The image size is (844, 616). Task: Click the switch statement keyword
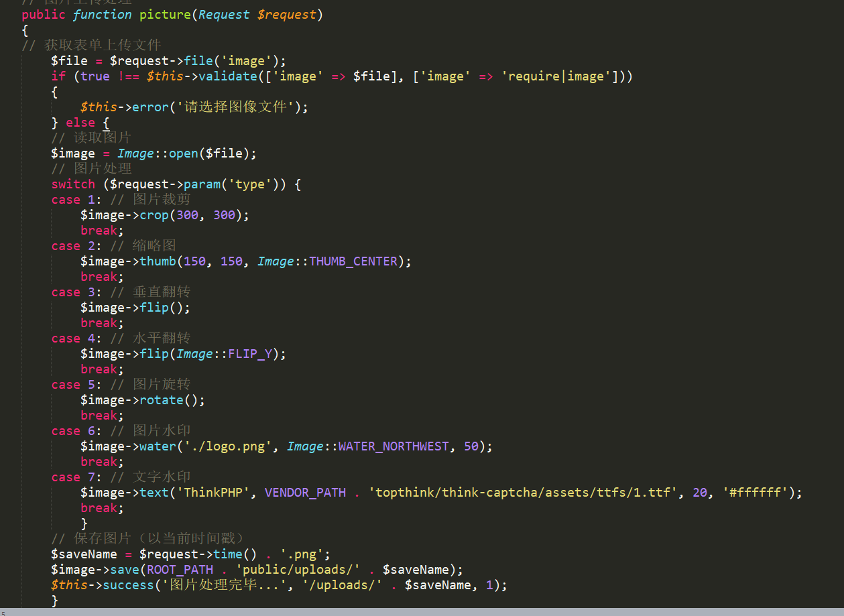tap(73, 184)
